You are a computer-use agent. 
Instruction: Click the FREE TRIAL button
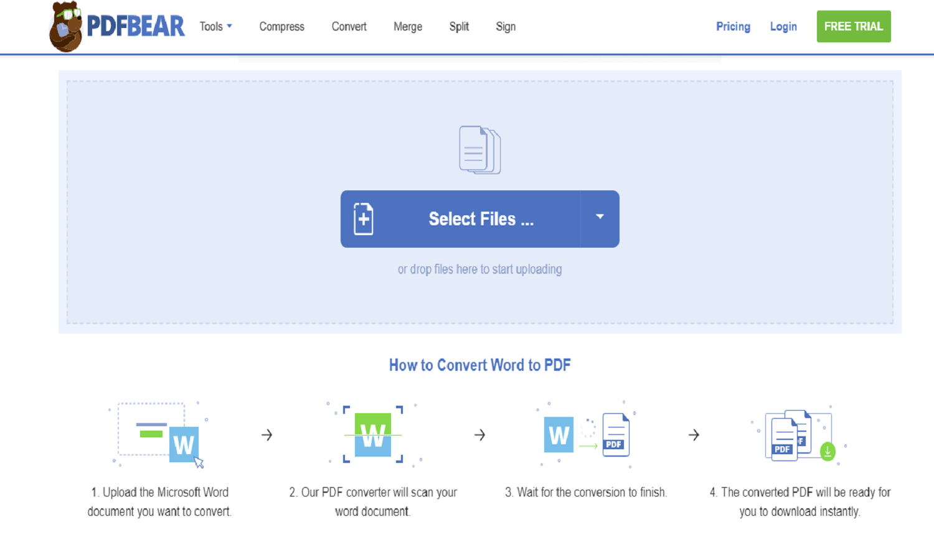pyautogui.click(x=853, y=26)
